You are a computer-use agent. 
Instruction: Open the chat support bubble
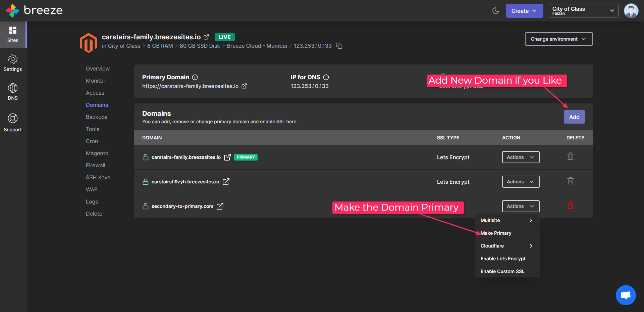click(x=626, y=295)
